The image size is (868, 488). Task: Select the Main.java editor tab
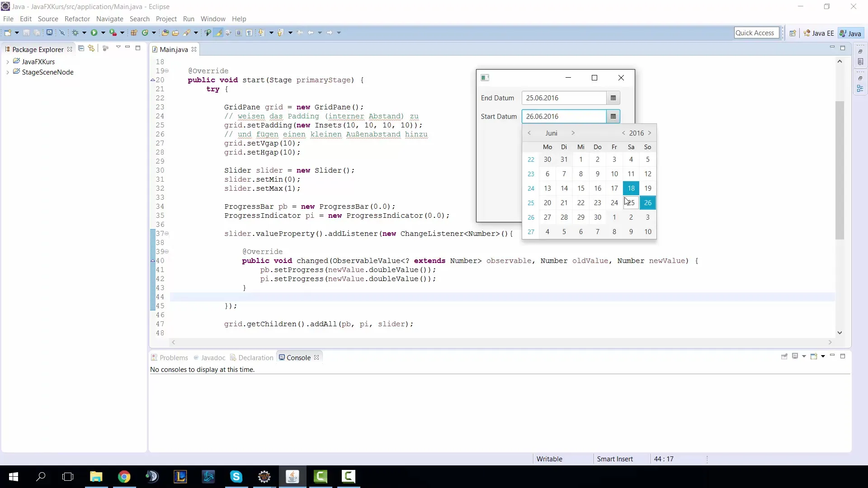point(174,49)
